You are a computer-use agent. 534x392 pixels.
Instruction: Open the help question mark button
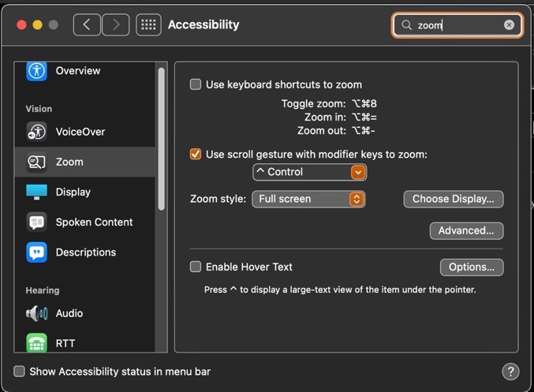coord(510,371)
